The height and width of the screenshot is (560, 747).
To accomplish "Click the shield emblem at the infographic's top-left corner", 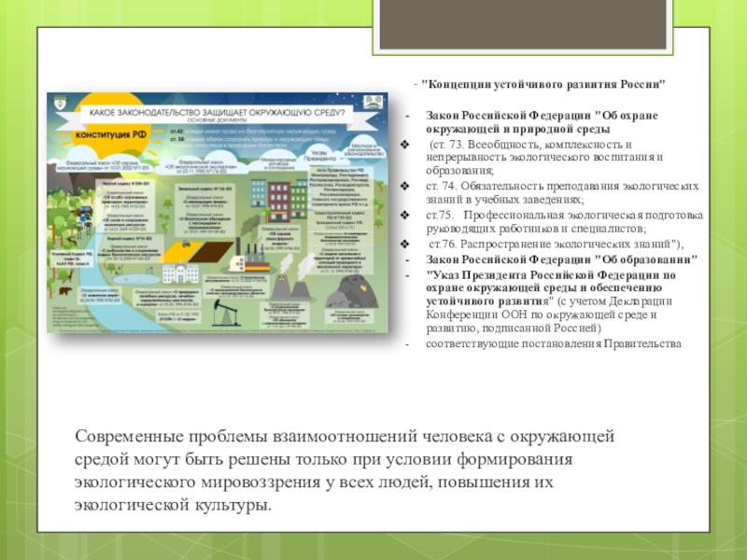I will click(x=61, y=103).
